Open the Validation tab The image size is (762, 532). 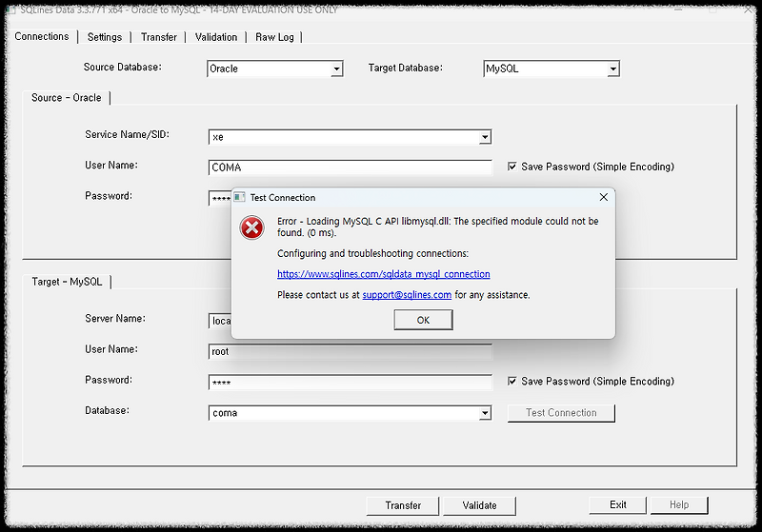click(216, 37)
